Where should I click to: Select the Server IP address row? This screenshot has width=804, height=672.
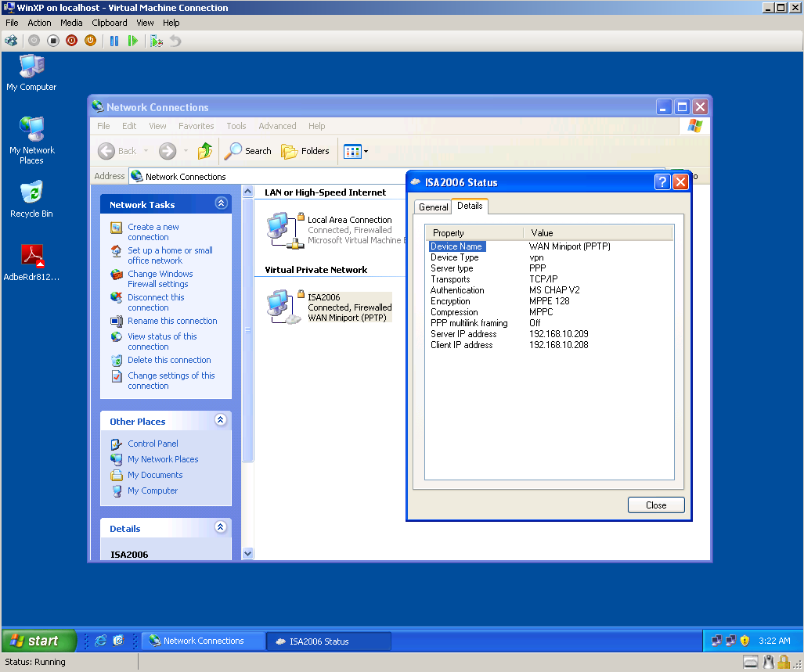click(x=550, y=334)
